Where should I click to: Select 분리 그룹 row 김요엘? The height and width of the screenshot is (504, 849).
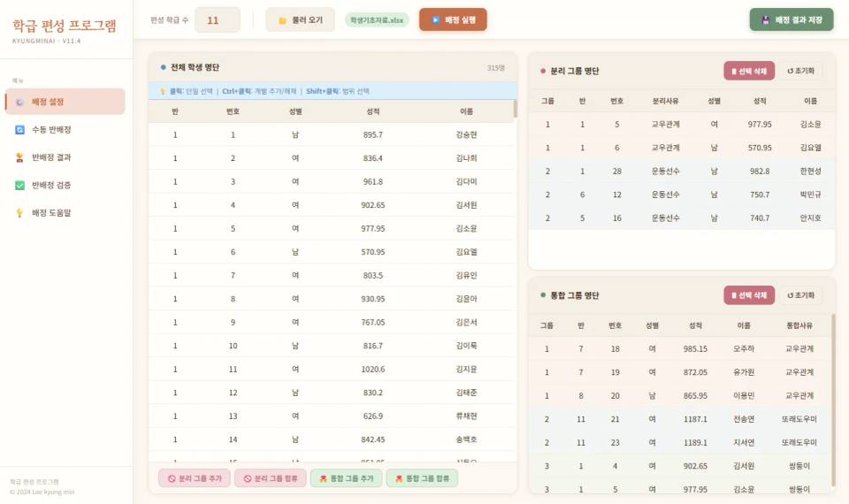coord(681,148)
